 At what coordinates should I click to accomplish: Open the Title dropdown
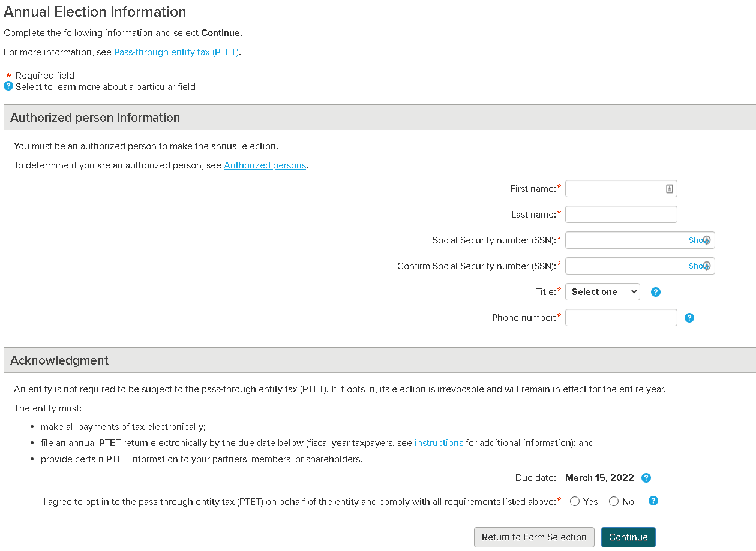(x=602, y=292)
